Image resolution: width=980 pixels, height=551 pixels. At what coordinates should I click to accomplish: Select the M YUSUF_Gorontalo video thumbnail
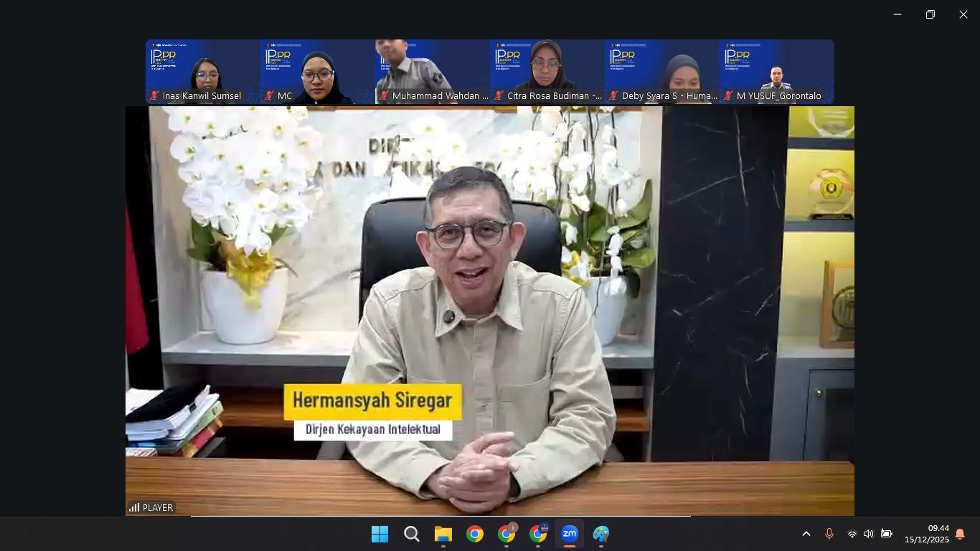click(777, 72)
